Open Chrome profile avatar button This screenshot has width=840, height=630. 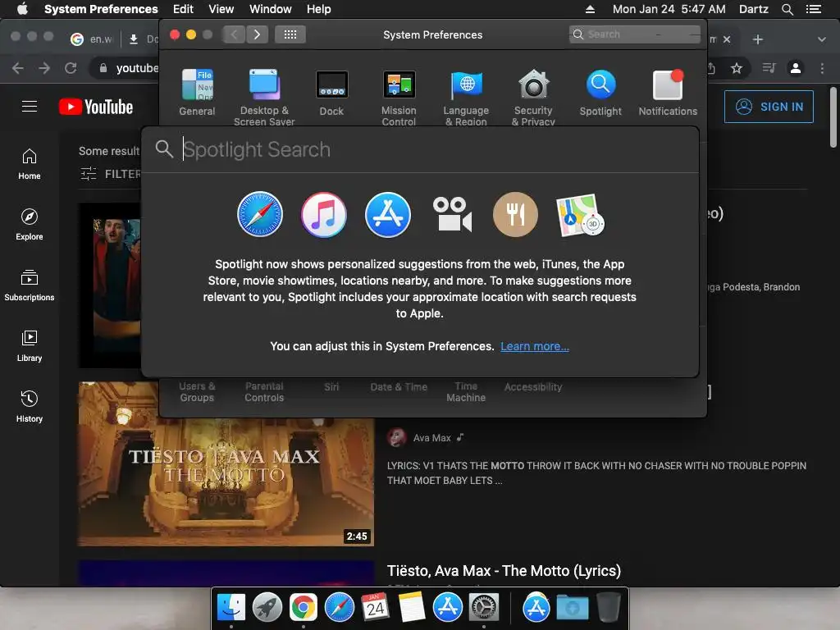coord(796,68)
